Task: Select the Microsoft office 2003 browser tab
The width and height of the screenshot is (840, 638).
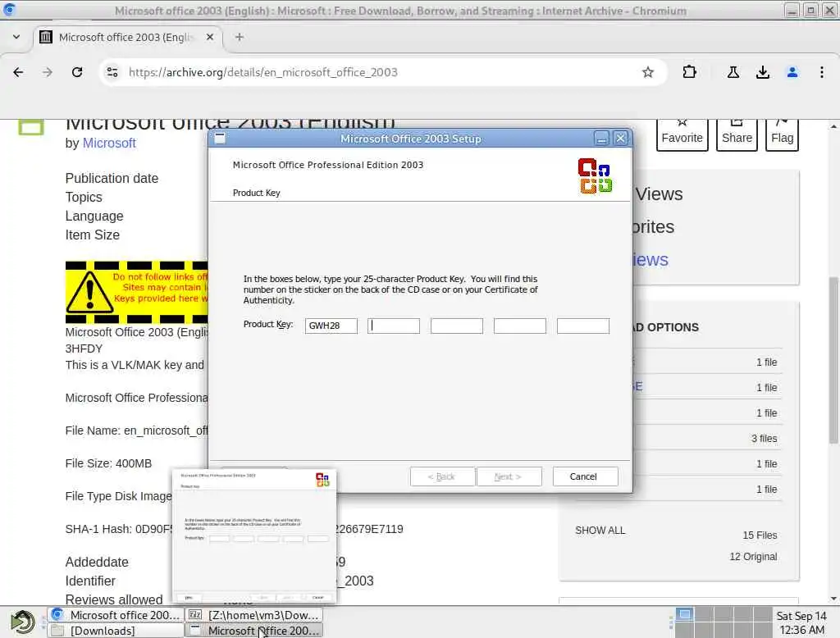Action: pos(129,37)
